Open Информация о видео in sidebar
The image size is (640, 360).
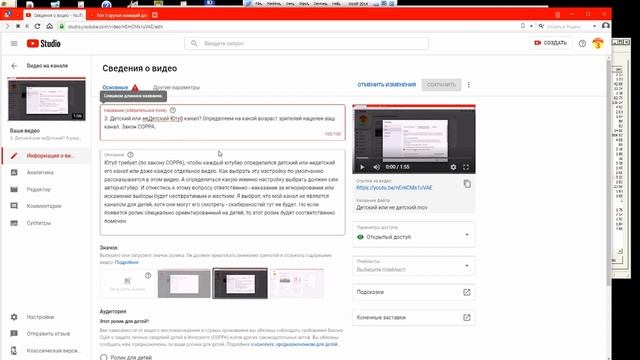(x=47, y=156)
